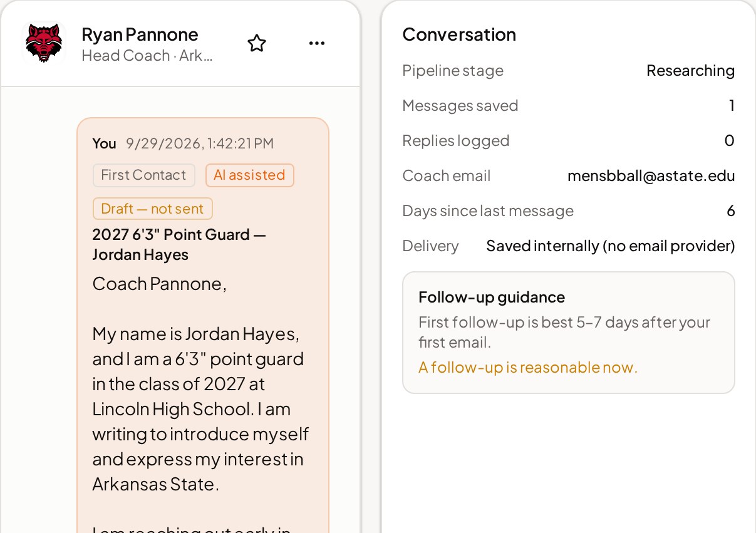Click the Coach Pannone greeting line
756x533 pixels.
159,284
